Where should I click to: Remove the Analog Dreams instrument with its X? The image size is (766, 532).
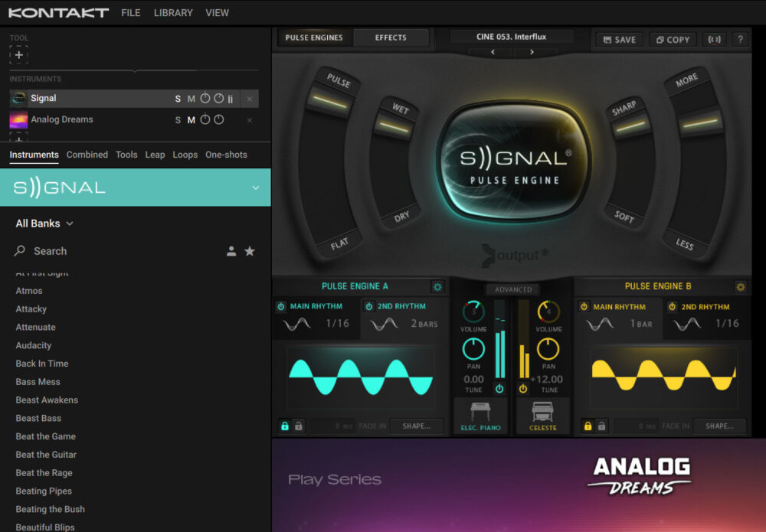[250, 120]
